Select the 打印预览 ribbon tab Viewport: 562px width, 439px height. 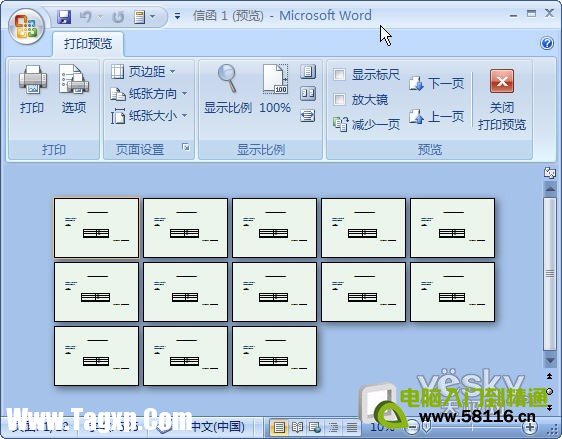coord(88,44)
